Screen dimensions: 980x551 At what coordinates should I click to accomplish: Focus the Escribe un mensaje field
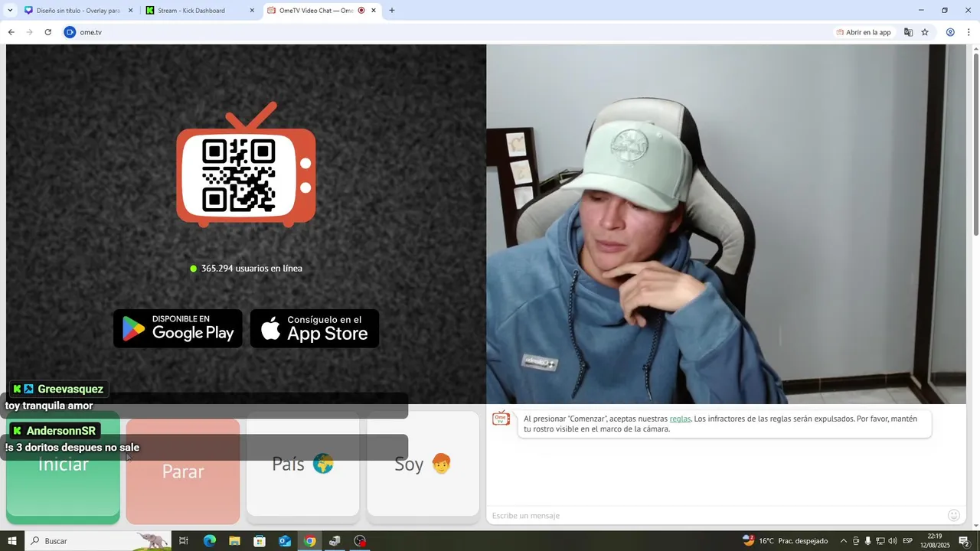pos(716,516)
